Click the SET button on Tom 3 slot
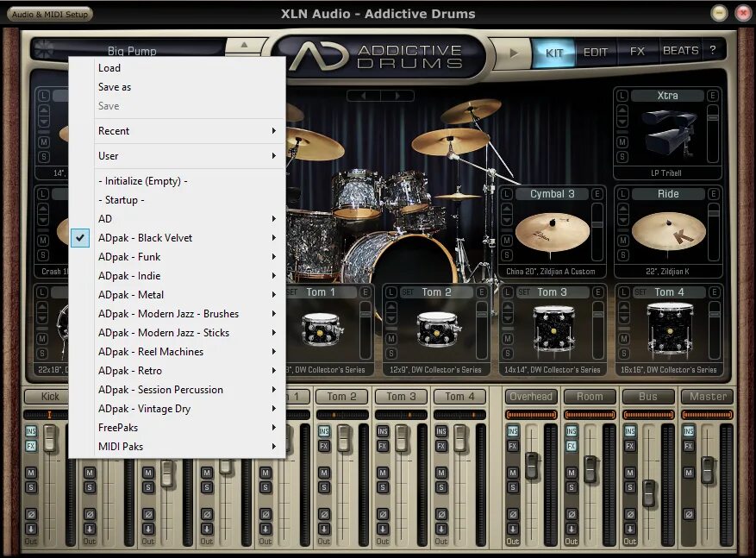756x558 pixels. (x=524, y=292)
